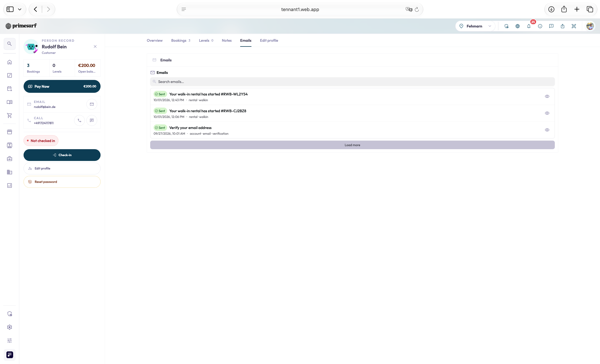The width and height of the screenshot is (600, 364).
Task: Click the Load more button
Action: [x=352, y=145]
